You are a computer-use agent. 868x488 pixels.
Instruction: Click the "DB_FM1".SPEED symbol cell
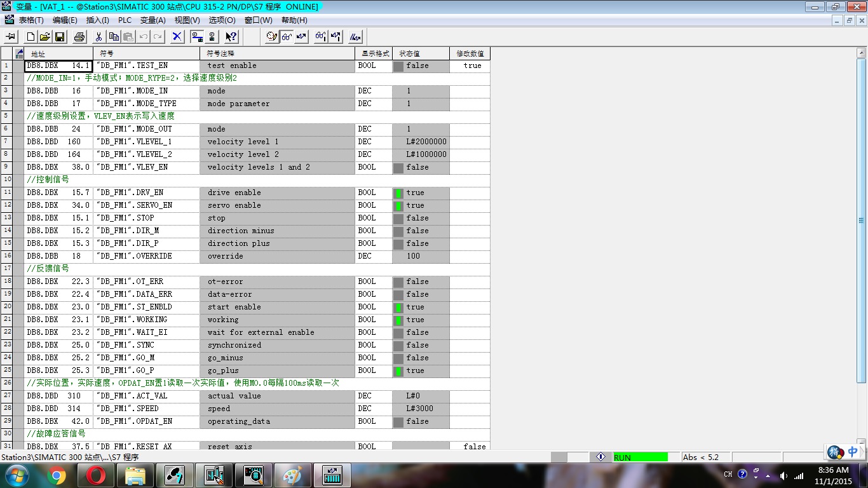pos(146,409)
